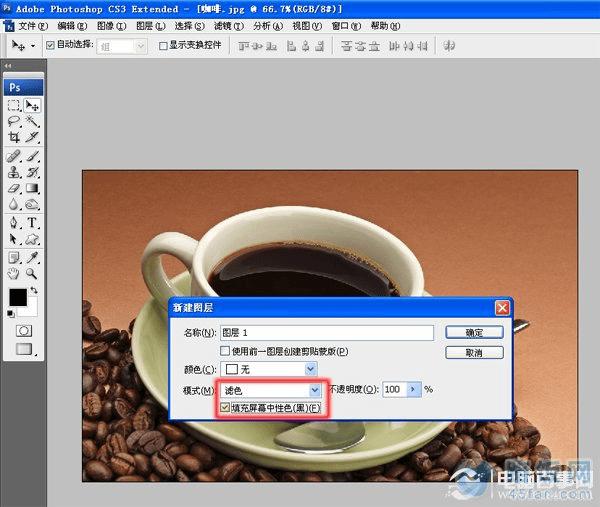600x507 pixels.
Task: Open the 图层 menu
Action: [151, 26]
